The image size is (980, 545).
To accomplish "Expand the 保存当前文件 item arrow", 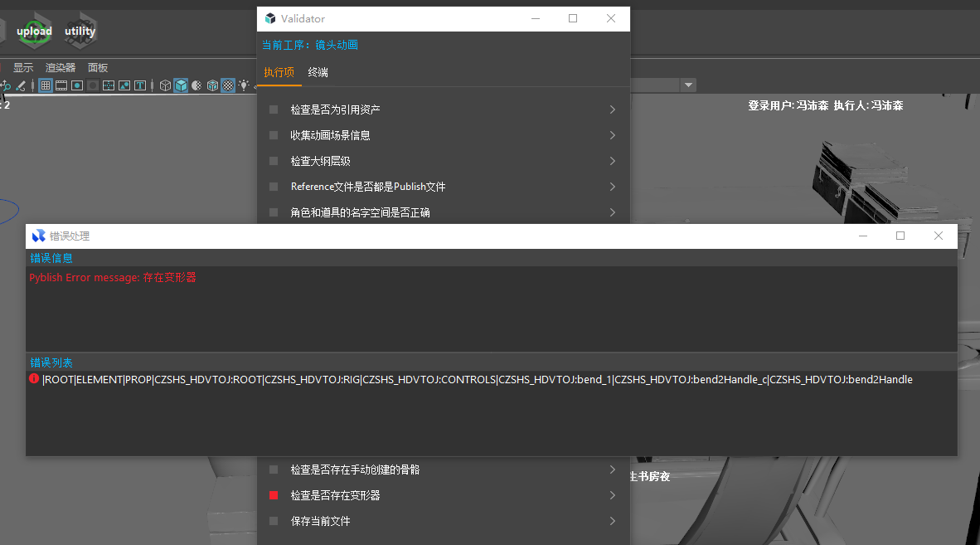I will pos(612,521).
